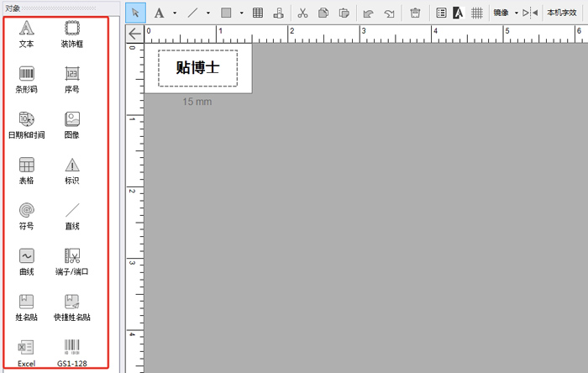Select the 贴博士 text box on label
This screenshot has height=373, width=588.
click(x=197, y=68)
